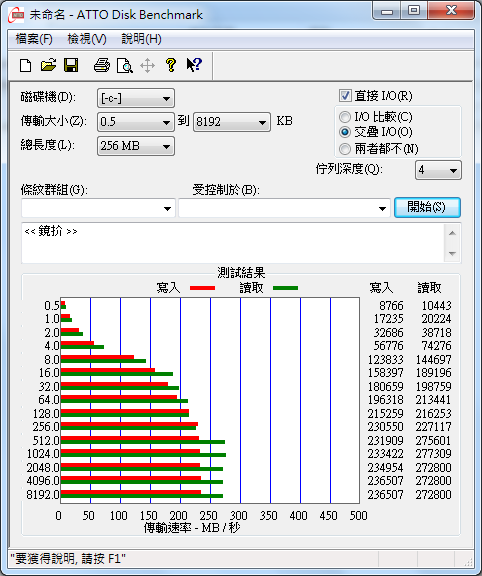Print results with the printer icon
The image size is (482, 576).
pos(102,65)
